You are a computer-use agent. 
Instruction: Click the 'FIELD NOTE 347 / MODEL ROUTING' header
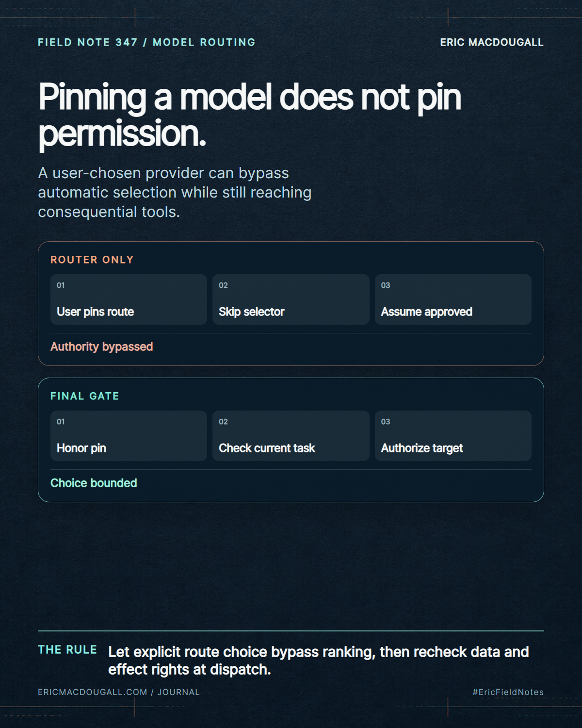click(146, 42)
